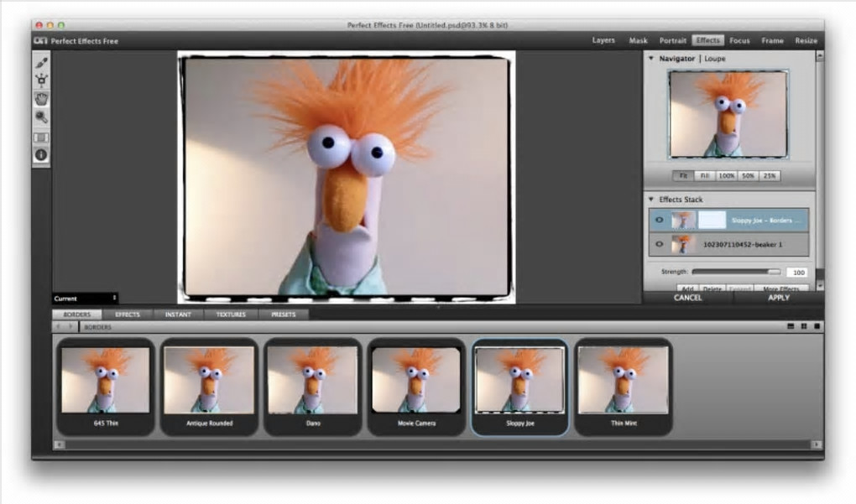856x504 pixels.
Task: Click the Navigator preview thumbnail
Action: tap(728, 115)
